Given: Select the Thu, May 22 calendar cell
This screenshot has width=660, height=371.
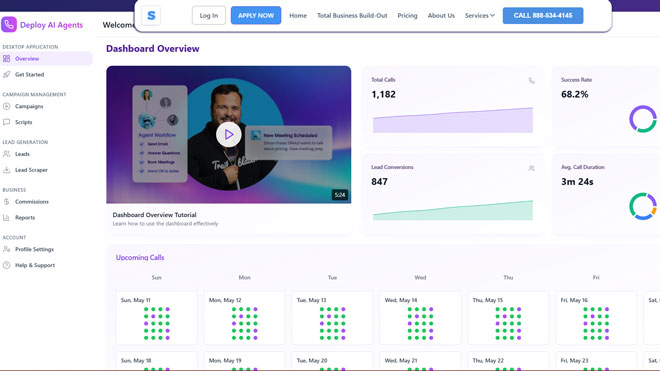Looking at the screenshot, I should [508, 362].
